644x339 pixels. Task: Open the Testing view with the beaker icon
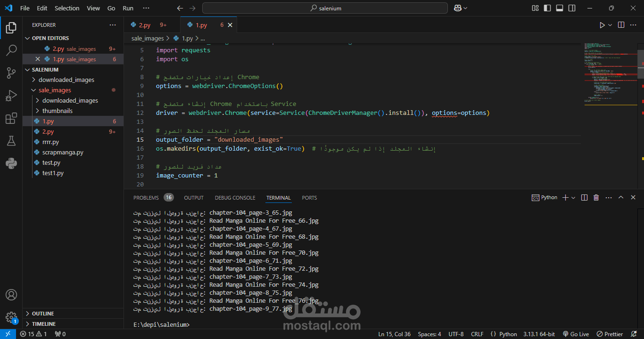(11, 141)
